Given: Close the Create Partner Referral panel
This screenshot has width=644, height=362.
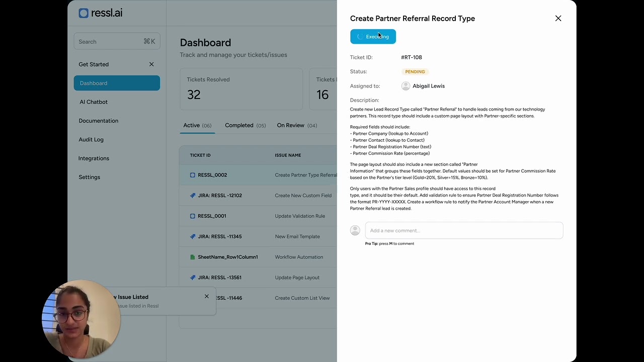Looking at the screenshot, I should [x=558, y=18].
